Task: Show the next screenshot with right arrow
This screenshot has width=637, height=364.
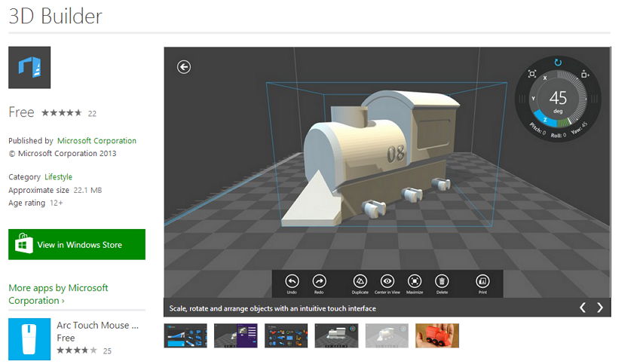Action: [599, 307]
